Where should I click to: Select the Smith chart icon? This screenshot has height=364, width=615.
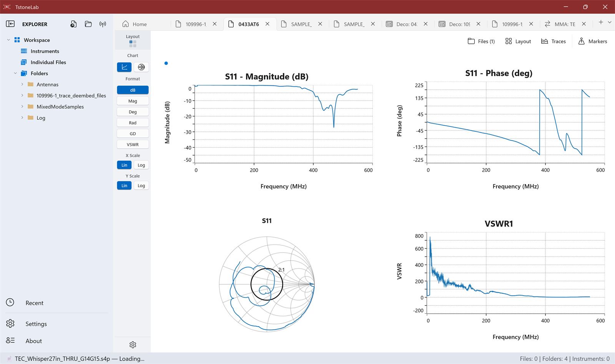pyautogui.click(x=141, y=67)
